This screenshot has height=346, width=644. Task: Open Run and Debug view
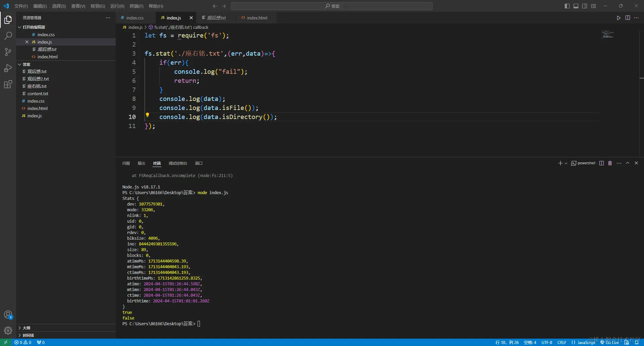(x=8, y=68)
